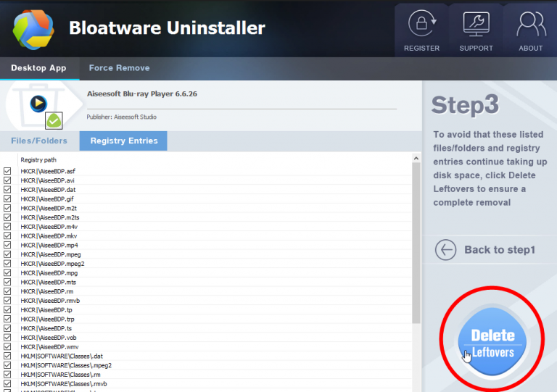Viewport: 557px width, 392px height.
Task: Open the Support monitor-wrench icon
Action: [x=476, y=23]
